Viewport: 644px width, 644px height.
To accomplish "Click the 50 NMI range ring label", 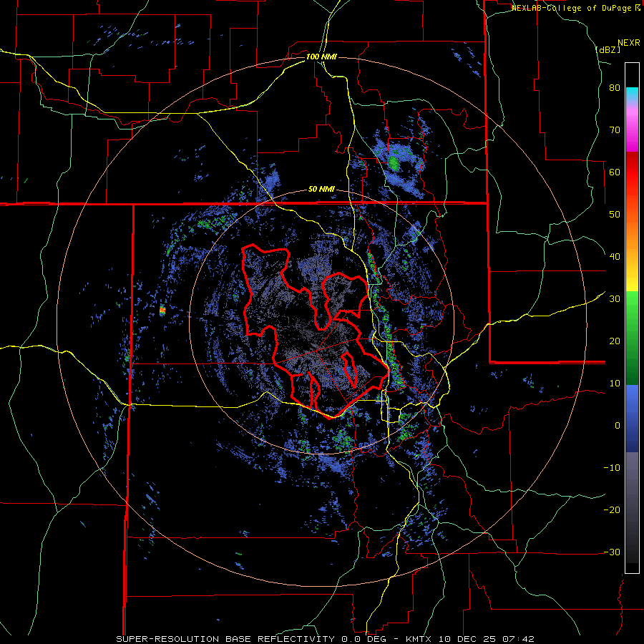I will 321,190.
